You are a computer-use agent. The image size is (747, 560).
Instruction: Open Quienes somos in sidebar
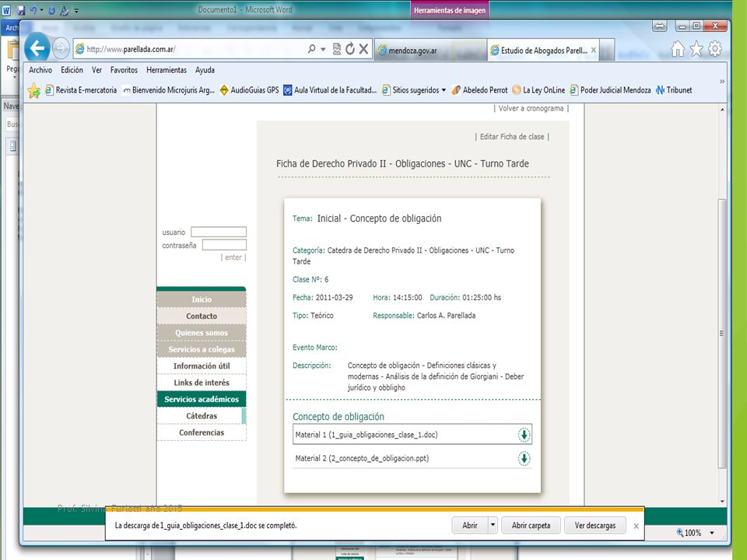click(202, 332)
